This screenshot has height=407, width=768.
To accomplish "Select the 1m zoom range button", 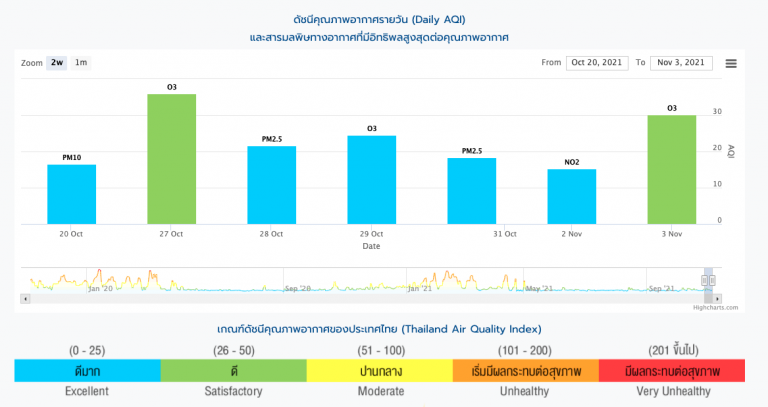I will [81, 63].
